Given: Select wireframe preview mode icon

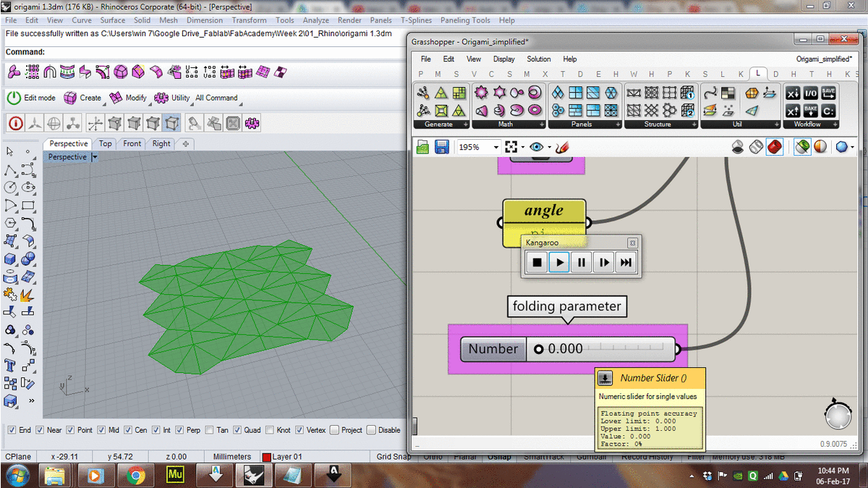Looking at the screenshot, I should 756,147.
